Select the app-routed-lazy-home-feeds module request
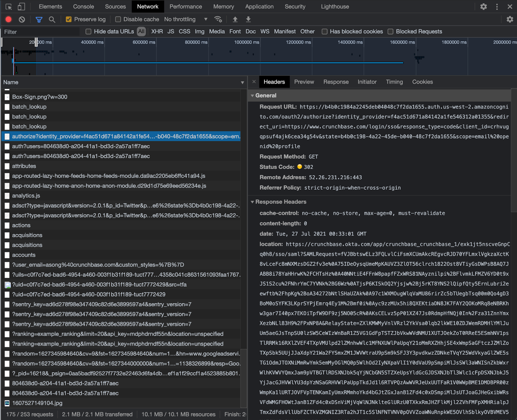Viewport: 517px width, 420px height. (x=121, y=176)
